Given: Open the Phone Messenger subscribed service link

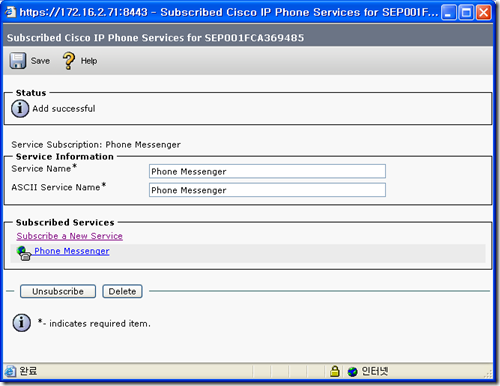Looking at the screenshot, I should (x=72, y=251).
